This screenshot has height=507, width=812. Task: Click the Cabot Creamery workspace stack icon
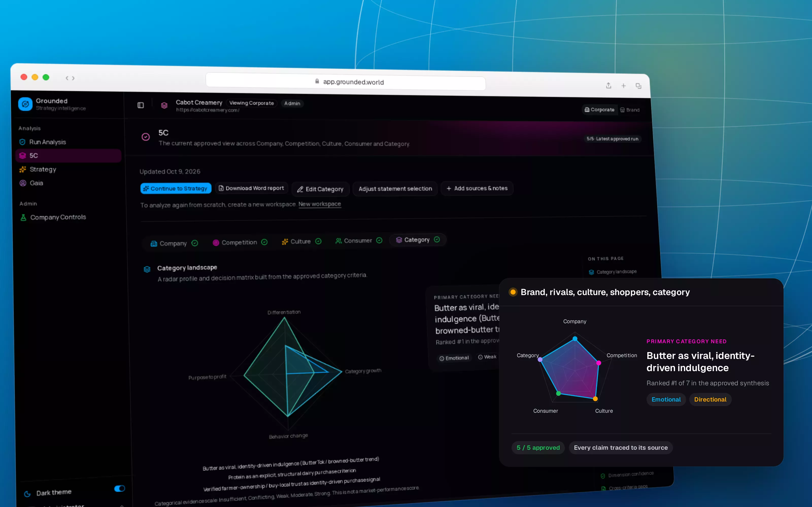pyautogui.click(x=164, y=106)
